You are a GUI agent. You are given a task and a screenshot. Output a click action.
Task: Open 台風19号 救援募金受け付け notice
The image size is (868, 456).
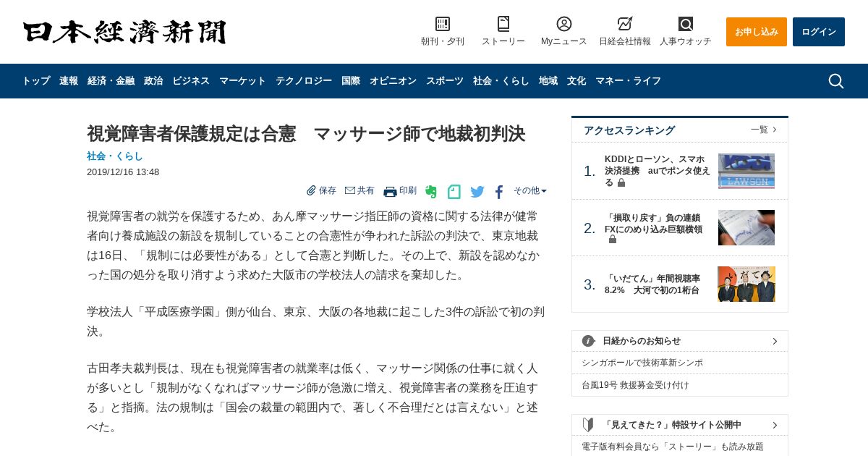[x=635, y=385]
